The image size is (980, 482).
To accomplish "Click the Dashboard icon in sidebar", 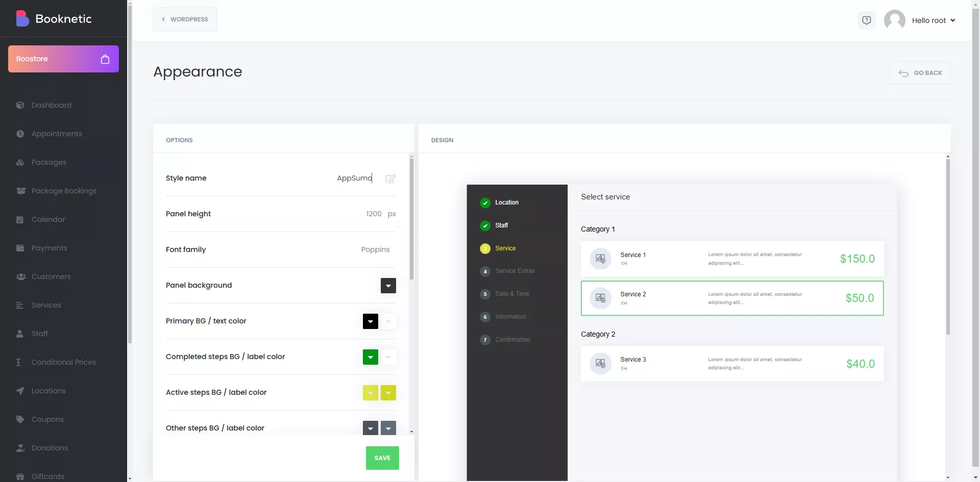I will tap(20, 105).
